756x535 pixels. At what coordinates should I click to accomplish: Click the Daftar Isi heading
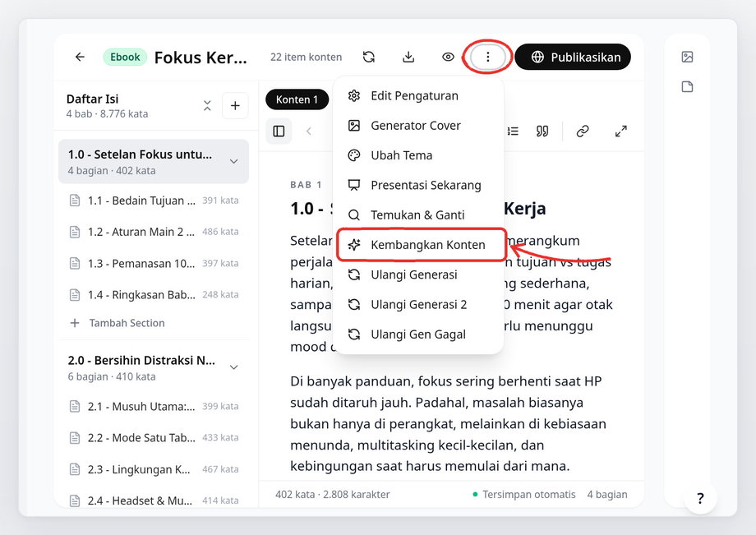(x=93, y=99)
